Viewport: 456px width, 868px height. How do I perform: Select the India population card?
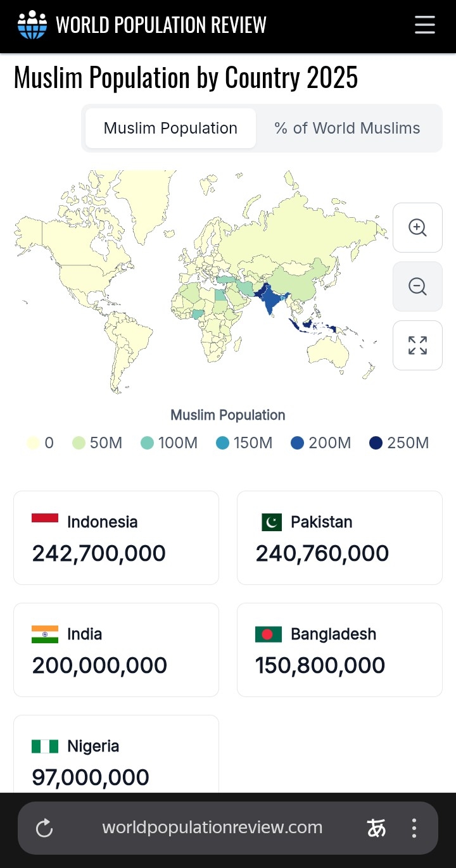point(116,650)
